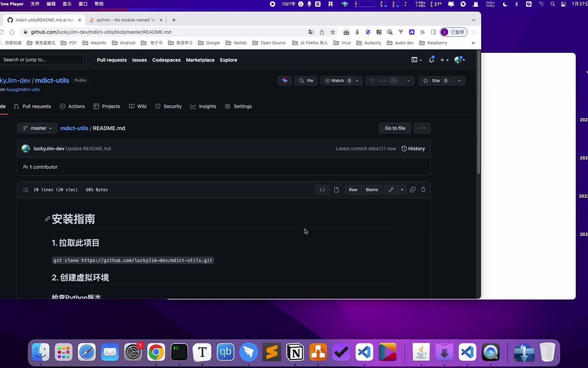The width and height of the screenshot is (588, 368).
Task: Open user avatar account menu
Action: pyautogui.click(x=459, y=60)
